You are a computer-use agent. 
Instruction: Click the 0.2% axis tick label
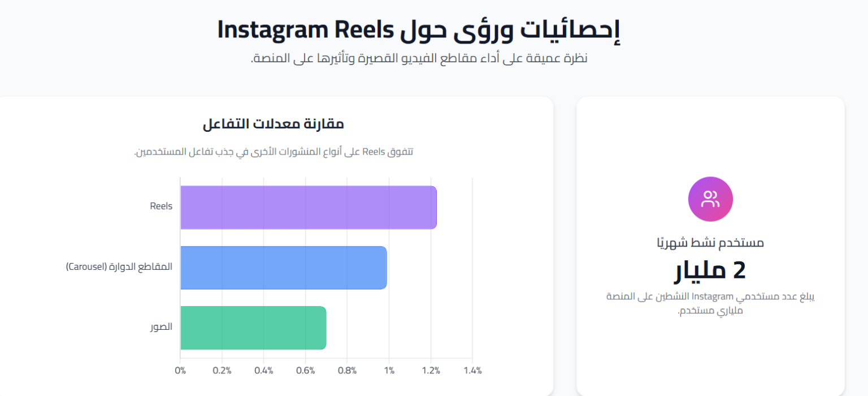[222, 371]
